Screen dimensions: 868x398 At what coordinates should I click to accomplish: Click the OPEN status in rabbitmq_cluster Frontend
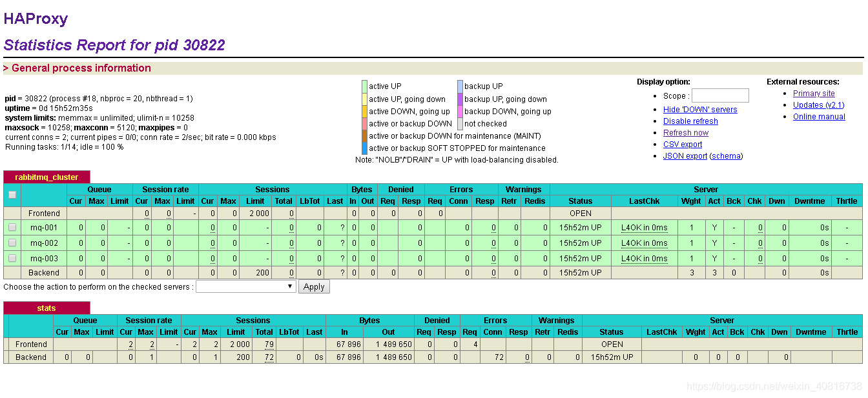(581, 213)
